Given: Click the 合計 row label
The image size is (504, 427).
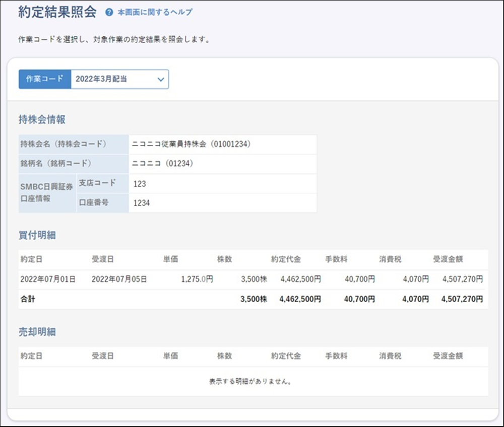Looking at the screenshot, I should [28, 299].
